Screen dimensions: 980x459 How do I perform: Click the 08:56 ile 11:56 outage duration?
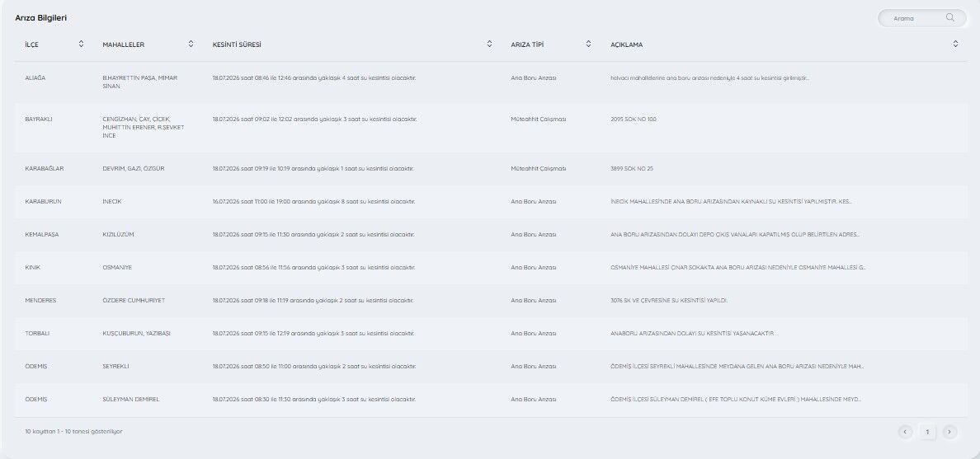(x=313, y=267)
